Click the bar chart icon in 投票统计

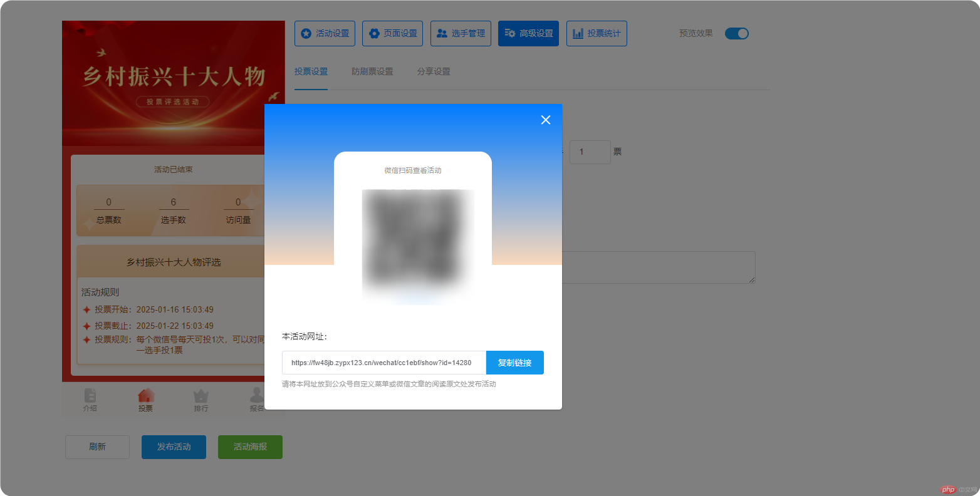click(578, 33)
